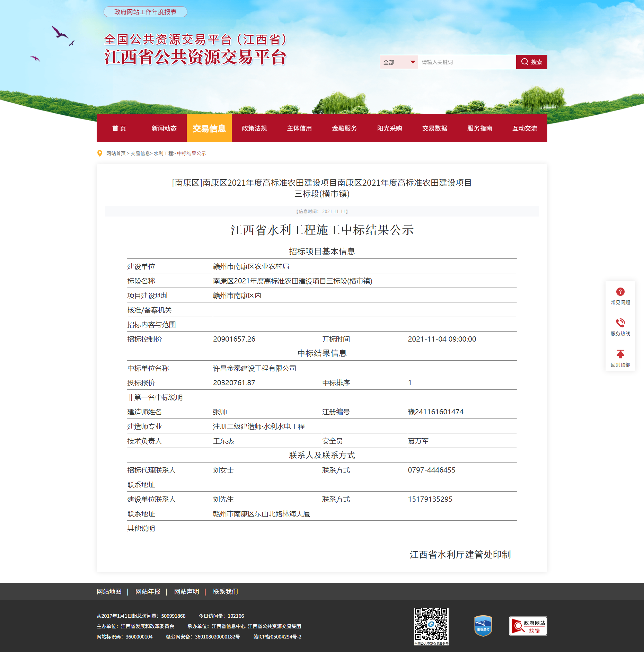
Task: Click the 赣州市南康区内 project address cell
Action: [364, 295]
